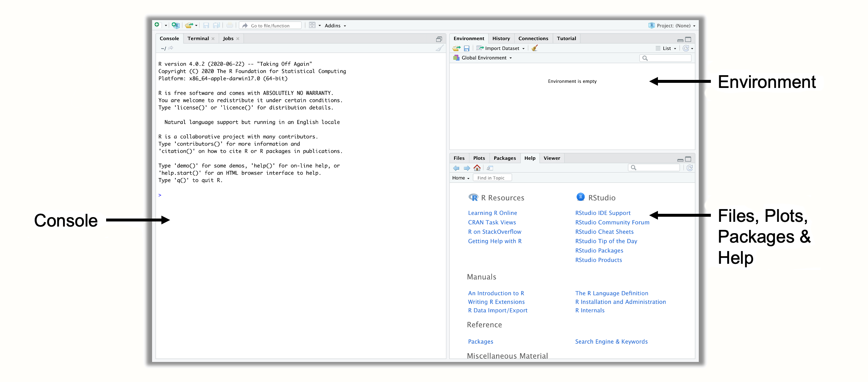868x382 pixels.
Task: Click the An Introduction to R link
Action: coord(496,293)
